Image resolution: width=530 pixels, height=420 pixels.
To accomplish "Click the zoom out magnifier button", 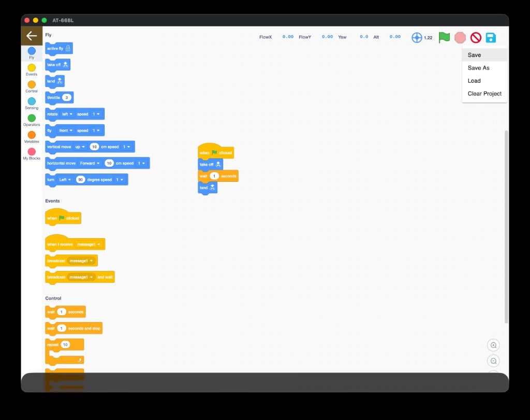I will pos(493,361).
